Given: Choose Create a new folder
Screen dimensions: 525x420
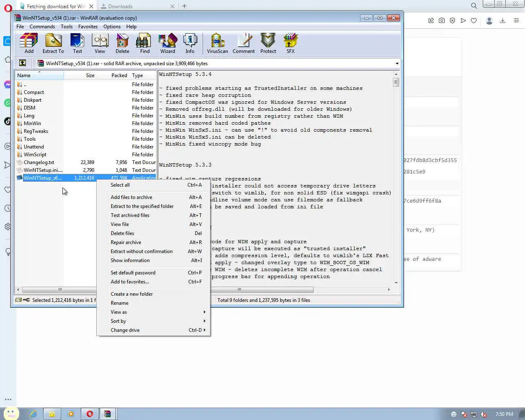Looking at the screenshot, I should 153,294.
